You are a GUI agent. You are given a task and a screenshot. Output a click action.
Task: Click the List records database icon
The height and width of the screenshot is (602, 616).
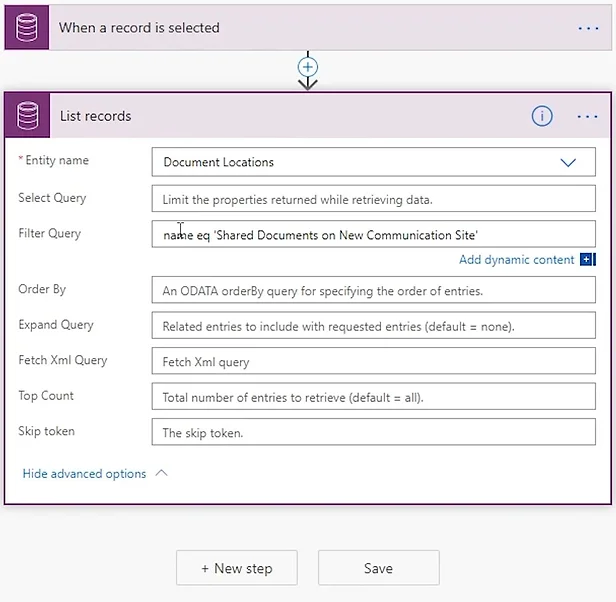point(28,116)
